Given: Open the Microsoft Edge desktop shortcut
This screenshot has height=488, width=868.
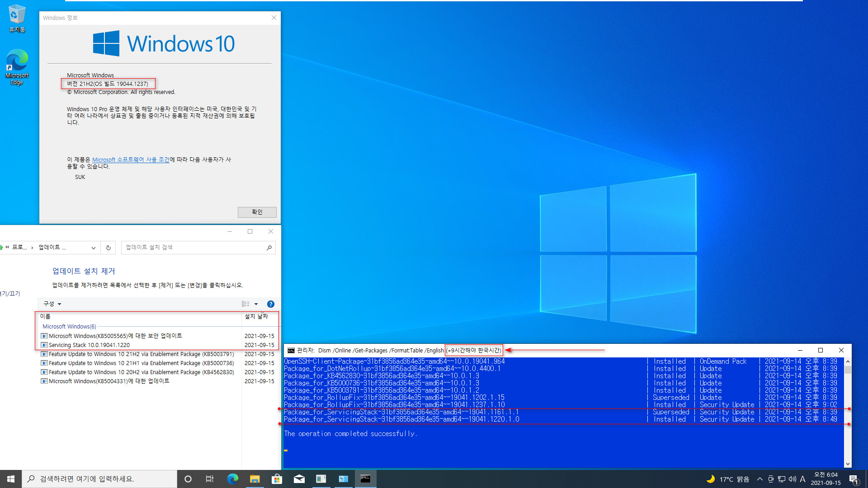Looking at the screenshot, I should (17, 67).
